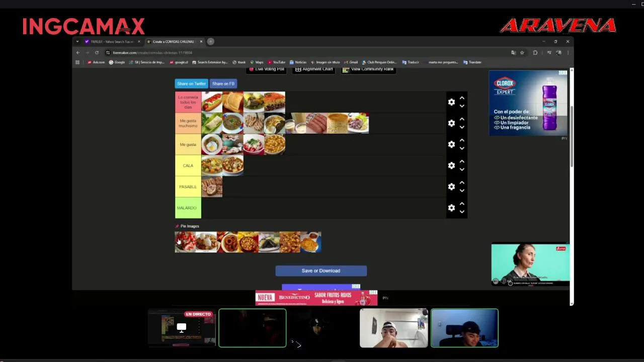Open Benedictino Sabor Frutos Rojos banner ad

coord(316,298)
